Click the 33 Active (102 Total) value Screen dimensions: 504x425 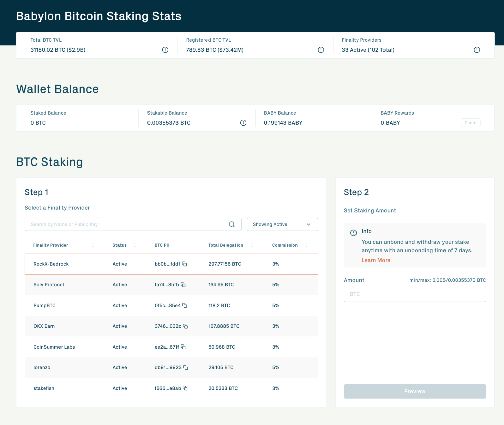[x=368, y=50]
